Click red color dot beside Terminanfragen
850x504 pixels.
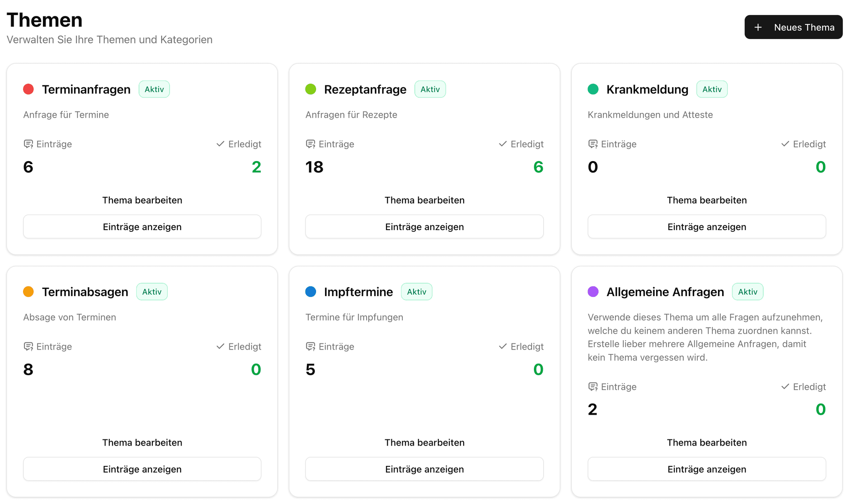[28, 89]
